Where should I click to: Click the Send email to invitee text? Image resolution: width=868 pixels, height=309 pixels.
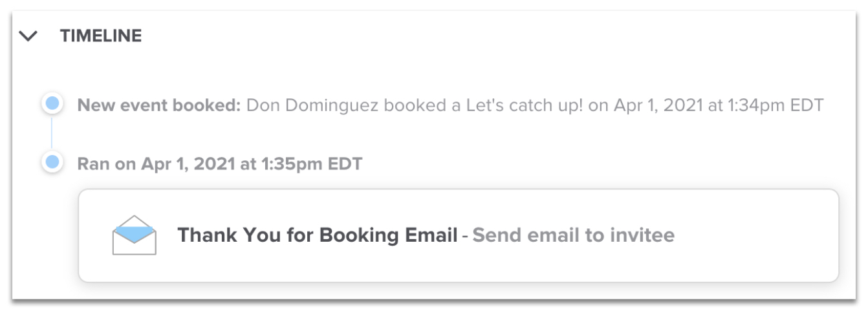(x=573, y=235)
